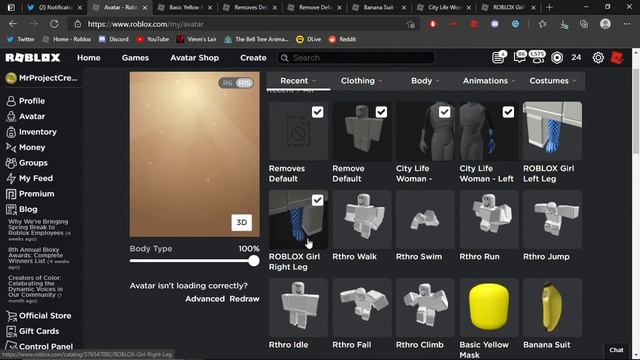The height and width of the screenshot is (360, 640).
Task: Open the Groups sidebar icon
Action: pyautogui.click(x=11, y=163)
